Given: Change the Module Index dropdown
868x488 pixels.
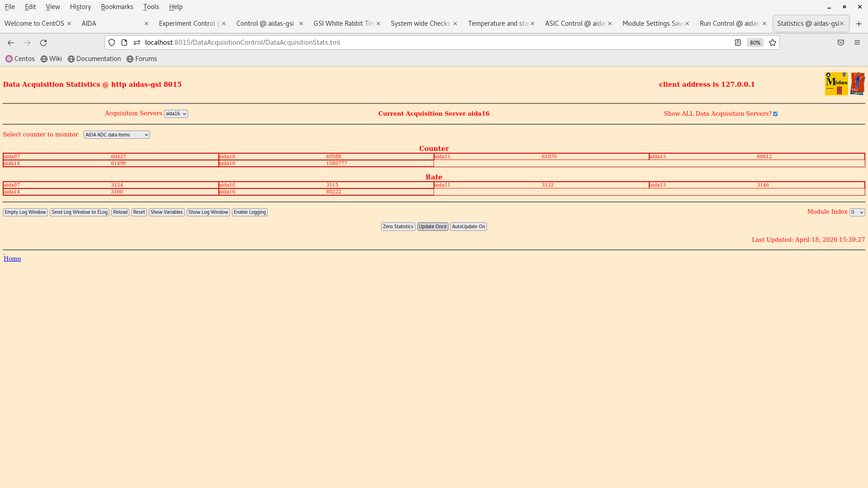Looking at the screenshot, I should pyautogui.click(x=857, y=212).
